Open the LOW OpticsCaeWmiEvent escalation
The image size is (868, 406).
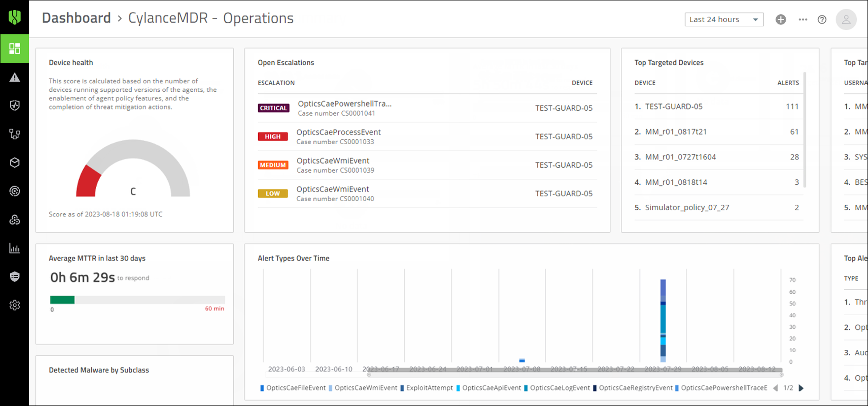(x=427, y=194)
